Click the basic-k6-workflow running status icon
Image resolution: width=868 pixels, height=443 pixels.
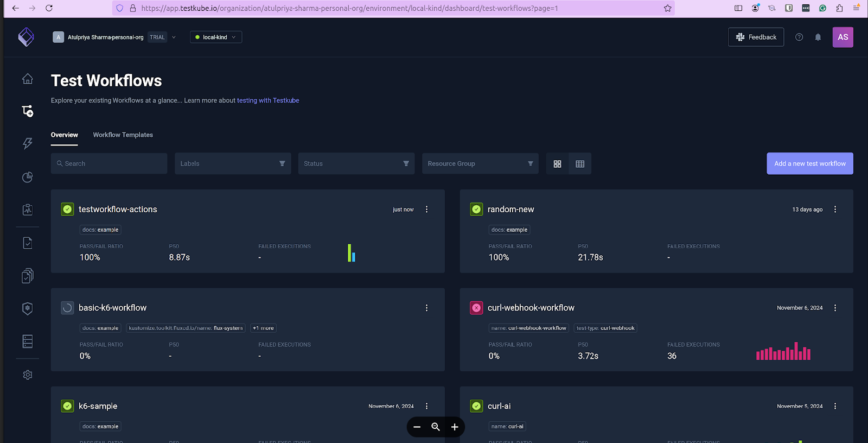tap(67, 308)
